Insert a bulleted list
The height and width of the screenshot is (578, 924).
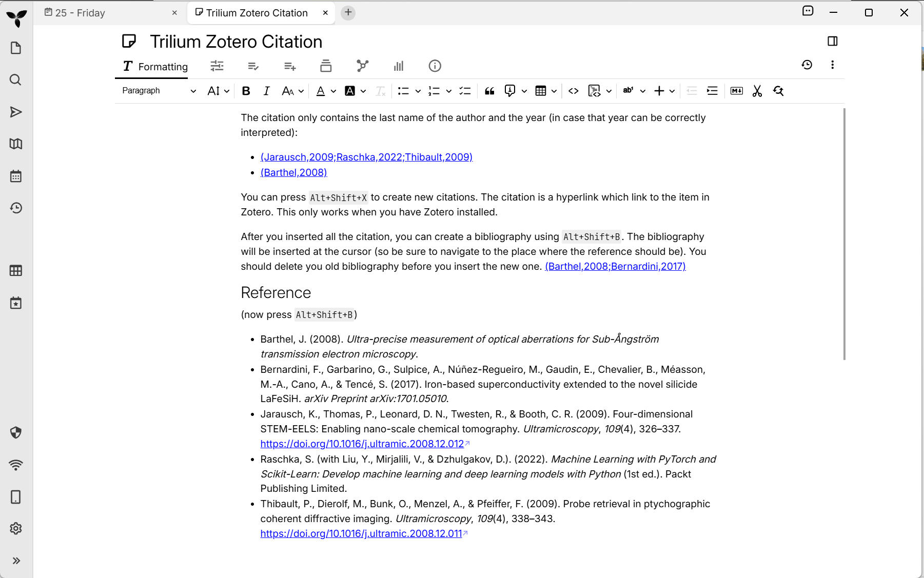click(403, 91)
